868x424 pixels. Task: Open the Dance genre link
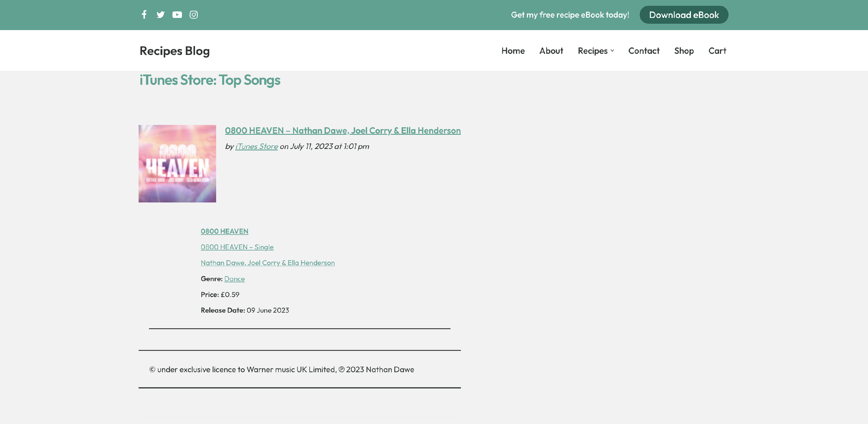click(235, 279)
